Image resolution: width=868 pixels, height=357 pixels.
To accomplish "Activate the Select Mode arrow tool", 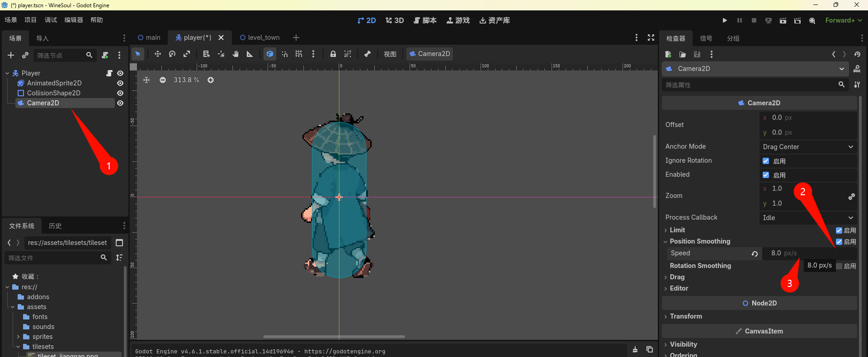I will pos(138,54).
